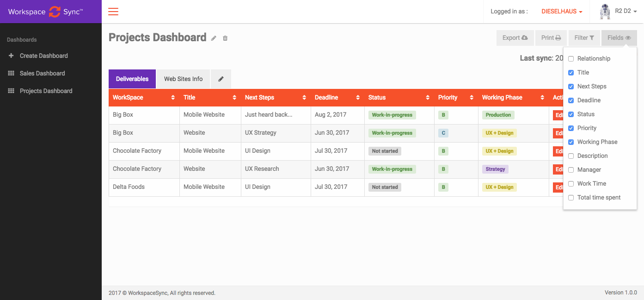Viewport: 644px width, 300px height.
Task: Click the pencil icon tab after Web Sites Info
Action: click(221, 79)
